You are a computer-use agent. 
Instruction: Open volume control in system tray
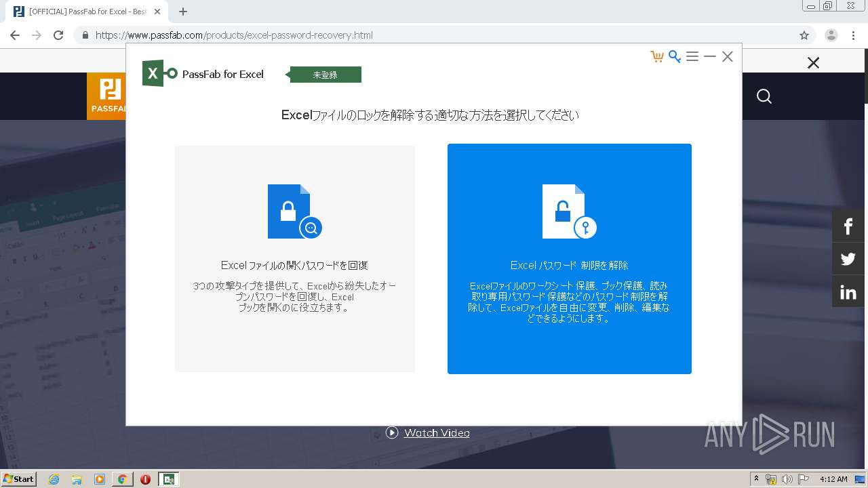tap(787, 479)
